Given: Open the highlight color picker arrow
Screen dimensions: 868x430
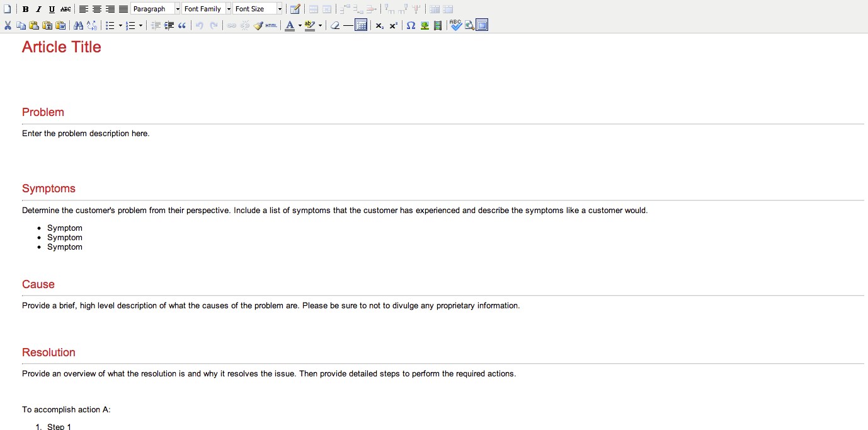Looking at the screenshot, I should [320, 25].
